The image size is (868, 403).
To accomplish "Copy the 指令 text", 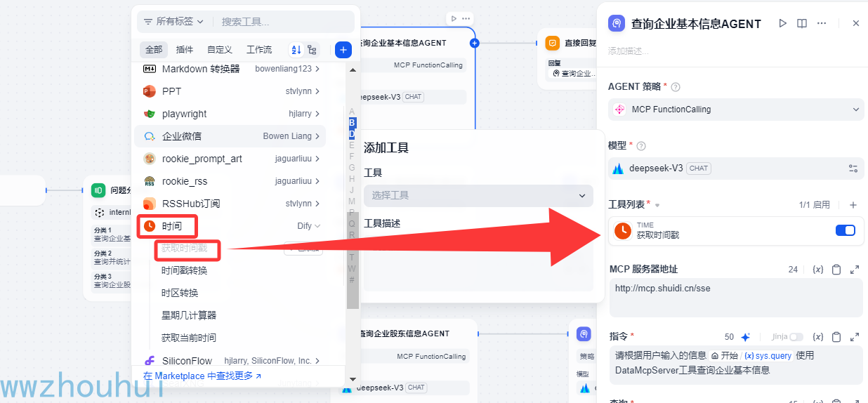I will click(x=836, y=337).
